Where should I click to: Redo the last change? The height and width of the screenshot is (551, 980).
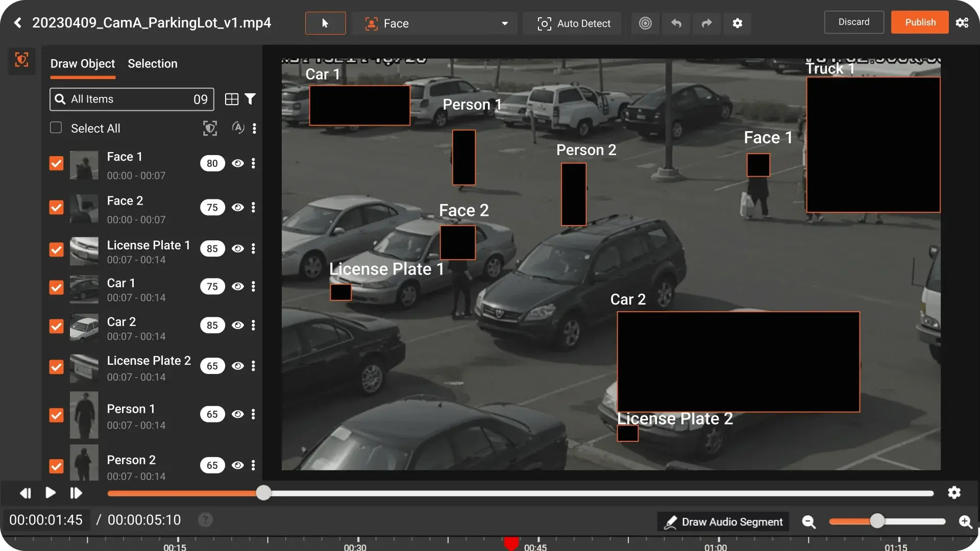pos(706,23)
